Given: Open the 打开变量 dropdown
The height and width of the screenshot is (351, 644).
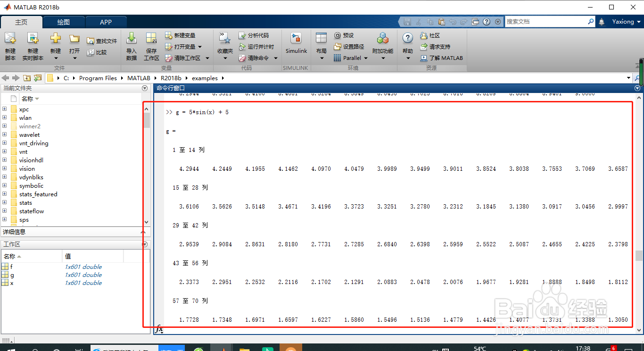Looking at the screenshot, I should 200,47.
